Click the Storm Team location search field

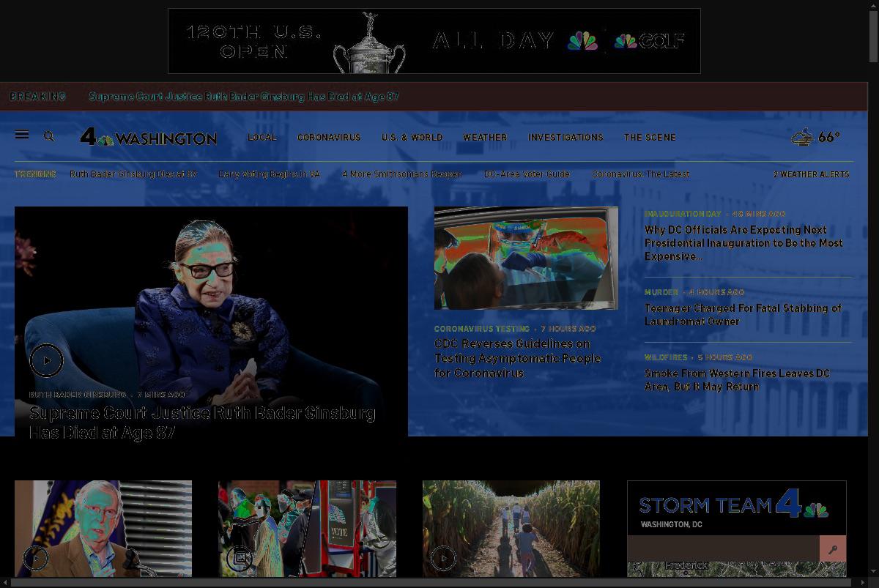tap(723, 548)
